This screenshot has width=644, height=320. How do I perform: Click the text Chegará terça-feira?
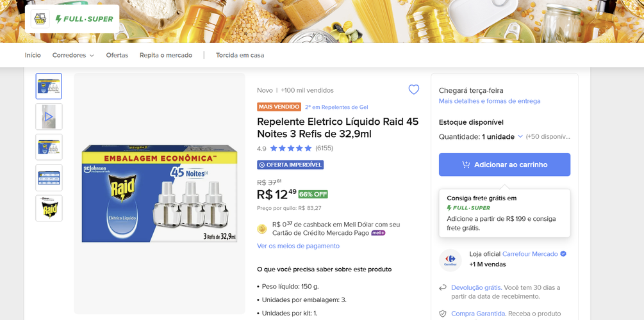(471, 90)
